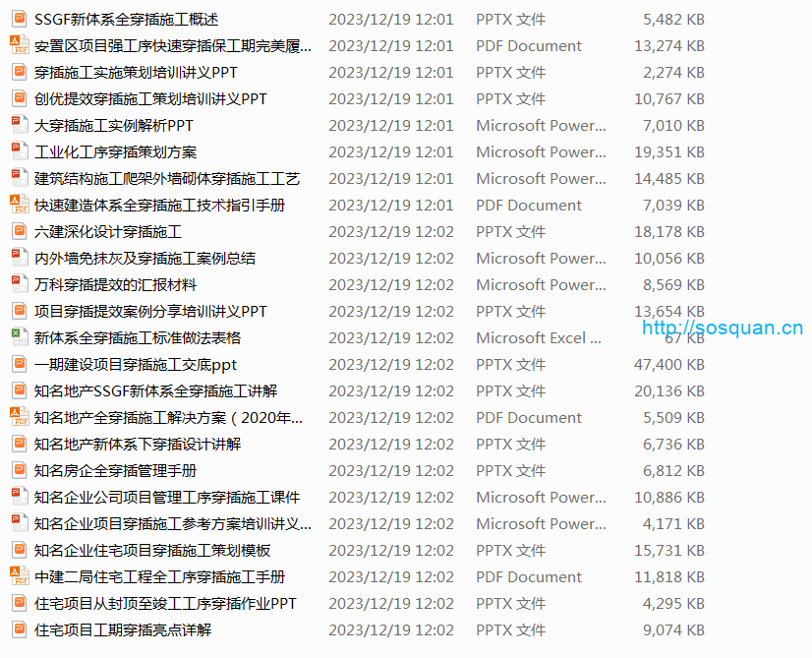
Task: Click the PDF icon for 安置区项目强工序快速穿插 file
Action: [19, 45]
